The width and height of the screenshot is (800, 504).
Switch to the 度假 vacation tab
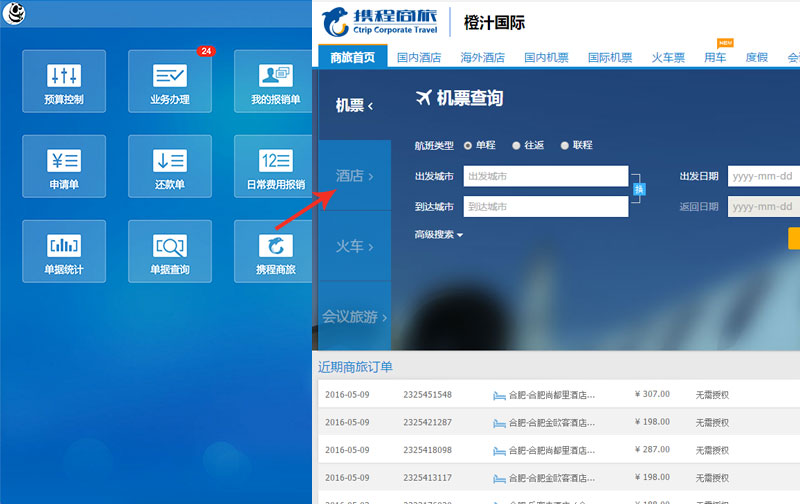(x=757, y=58)
